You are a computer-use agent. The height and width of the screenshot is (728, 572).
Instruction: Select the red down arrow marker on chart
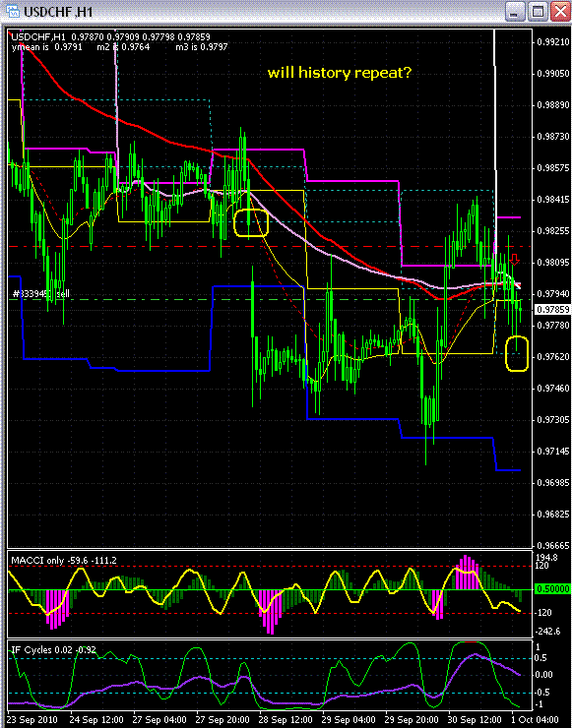click(514, 259)
